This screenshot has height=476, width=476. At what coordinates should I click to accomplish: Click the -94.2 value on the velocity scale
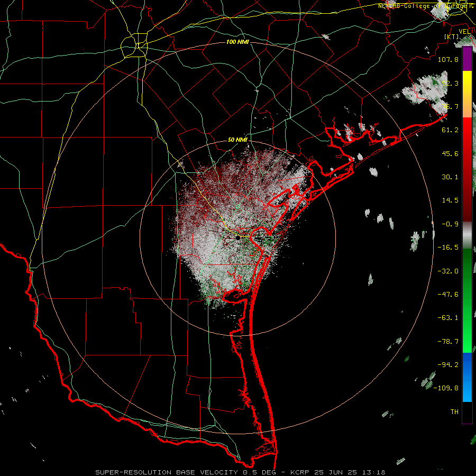[x=448, y=365]
